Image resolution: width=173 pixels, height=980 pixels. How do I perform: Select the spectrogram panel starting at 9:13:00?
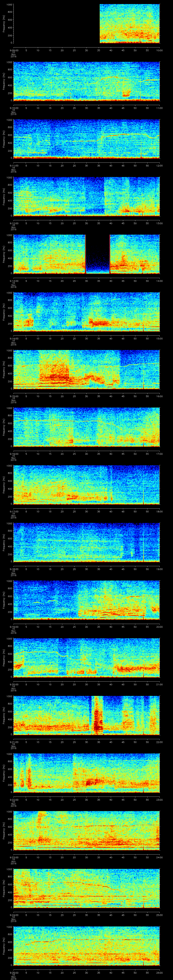86,254
